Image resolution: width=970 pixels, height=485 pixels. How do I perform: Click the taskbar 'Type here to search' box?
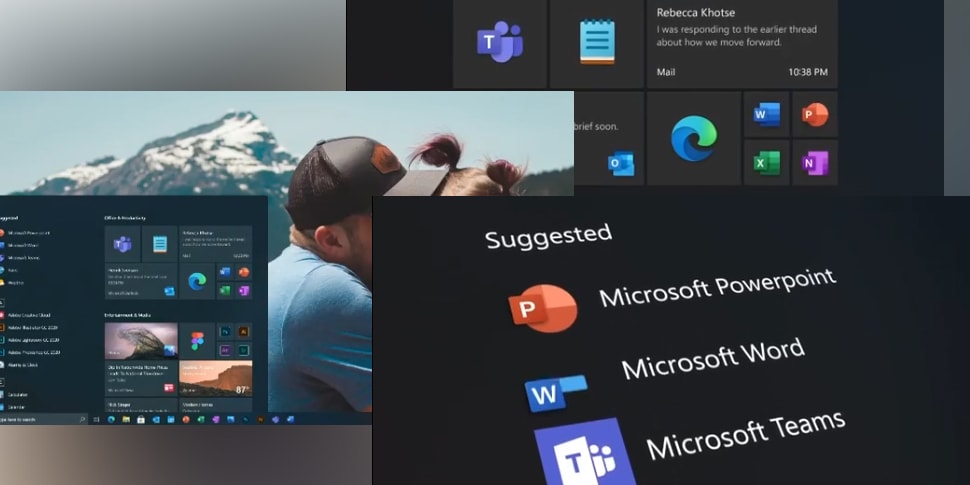43,419
